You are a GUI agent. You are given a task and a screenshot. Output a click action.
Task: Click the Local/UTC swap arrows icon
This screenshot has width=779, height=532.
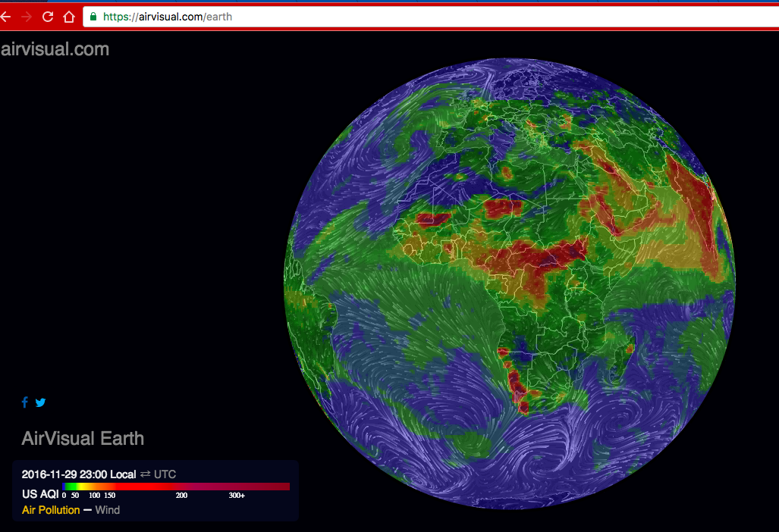(145, 474)
